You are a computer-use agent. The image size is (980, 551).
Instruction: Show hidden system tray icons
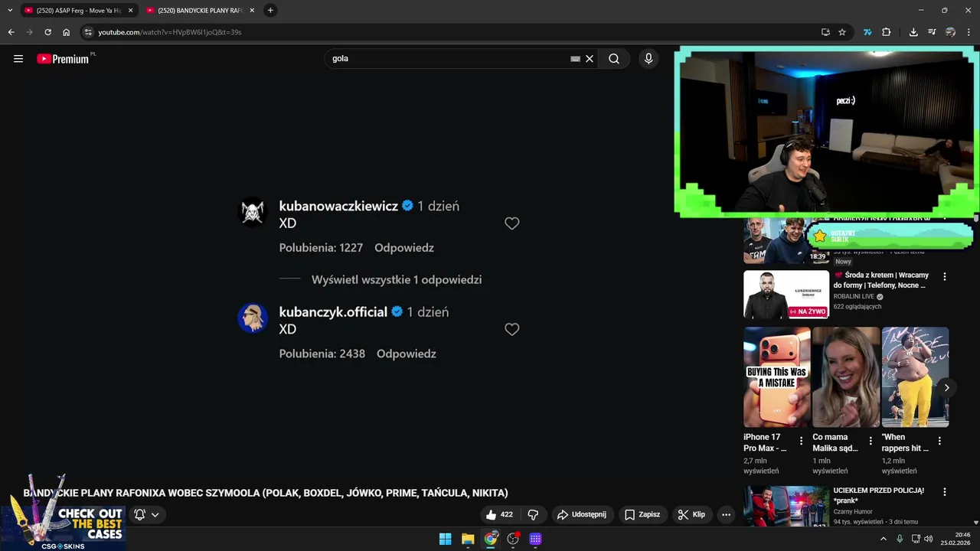(x=883, y=540)
